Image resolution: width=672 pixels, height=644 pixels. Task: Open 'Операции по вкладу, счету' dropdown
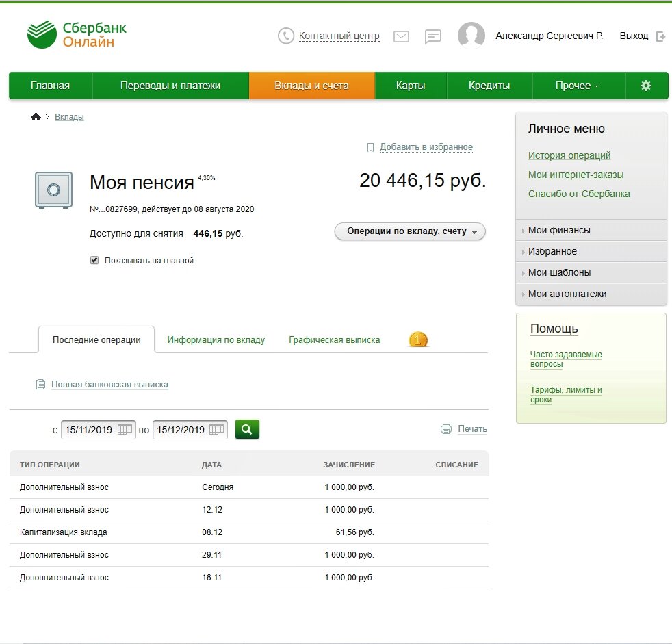pyautogui.click(x=410, y=231)
